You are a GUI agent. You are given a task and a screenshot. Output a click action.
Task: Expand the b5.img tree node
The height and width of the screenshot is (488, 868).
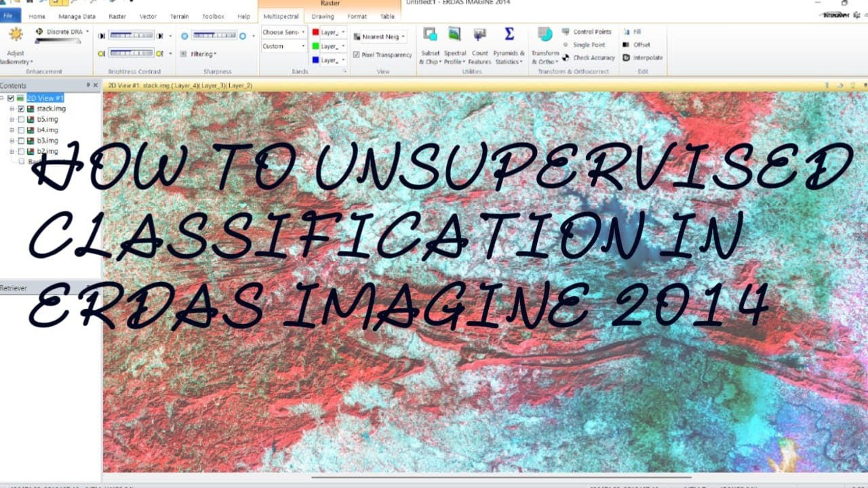[x=12, y=119]
